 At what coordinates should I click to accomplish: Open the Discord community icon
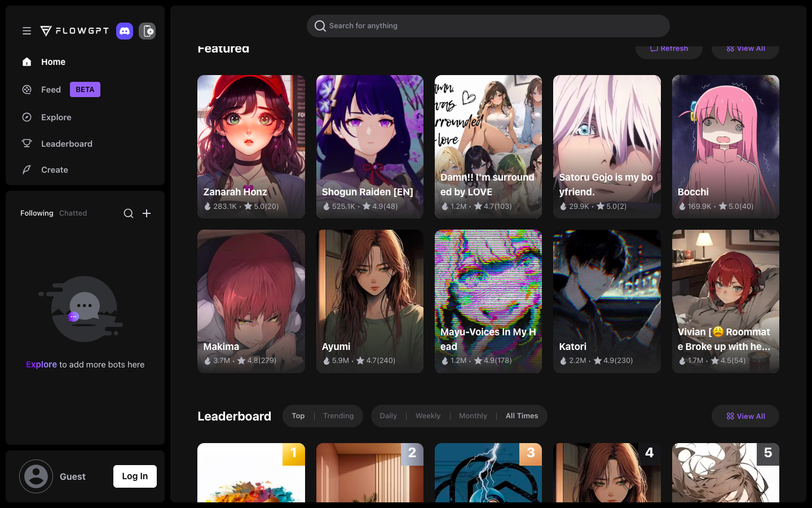(x=125, y=31)
